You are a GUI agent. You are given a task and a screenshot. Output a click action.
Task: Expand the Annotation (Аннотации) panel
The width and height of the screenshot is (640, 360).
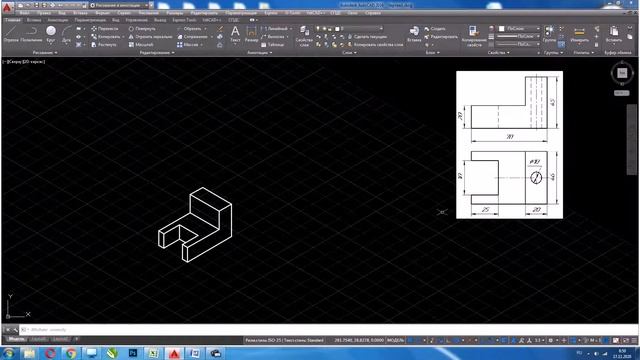[x=260, y=53]
